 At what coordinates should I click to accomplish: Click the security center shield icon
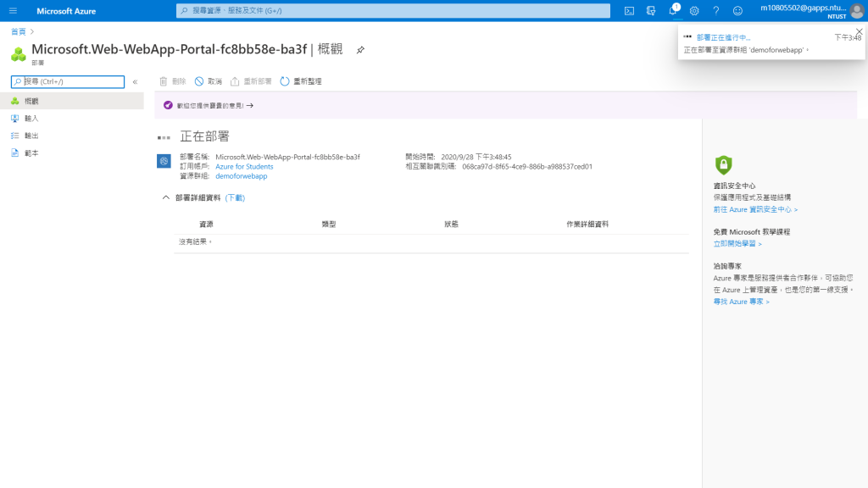(724, 165)
